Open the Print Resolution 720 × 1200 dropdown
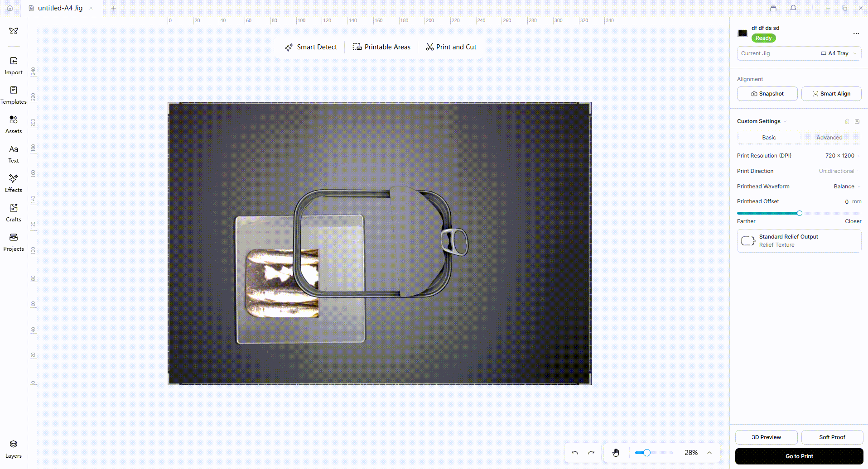Viewport: 868px width, 469px height. click(843, 156)
